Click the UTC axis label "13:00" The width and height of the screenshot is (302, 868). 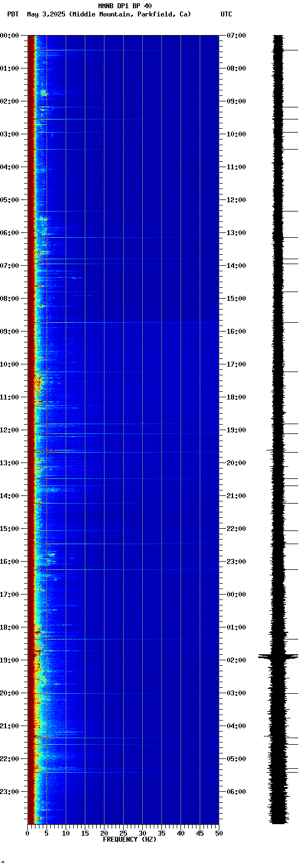pyautogui.click(x=236, y=233)
